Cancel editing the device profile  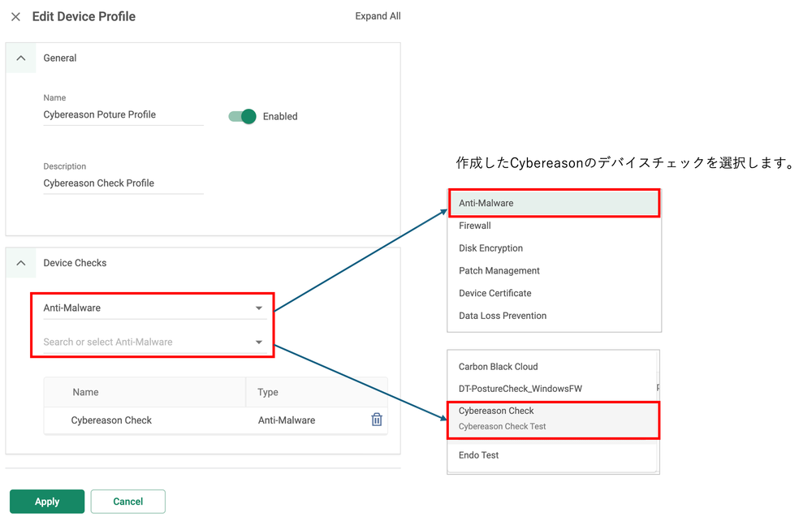(128, 502)
